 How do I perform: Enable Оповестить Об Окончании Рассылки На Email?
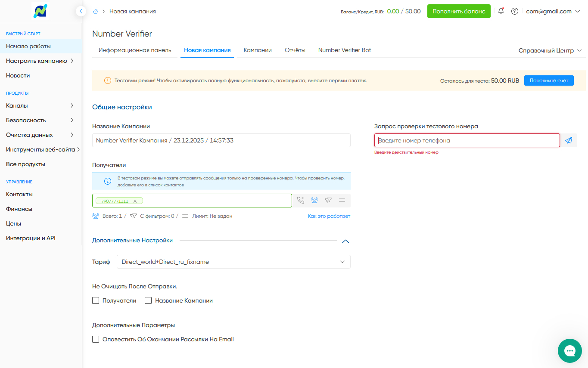(96, 339)
